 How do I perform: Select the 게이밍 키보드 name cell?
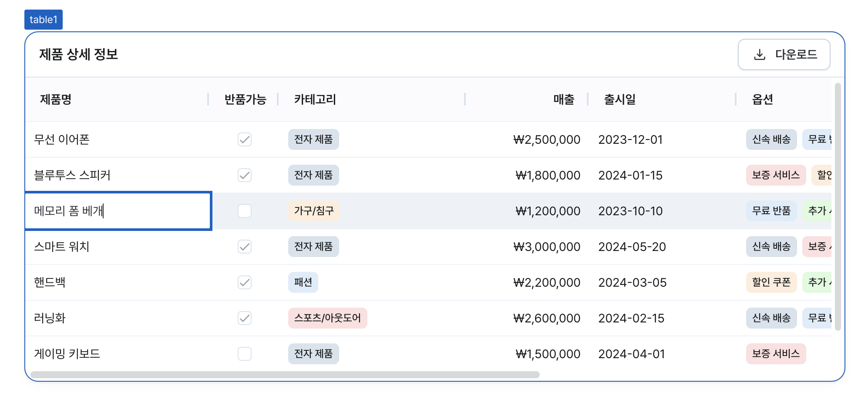[x=117, y=354]
